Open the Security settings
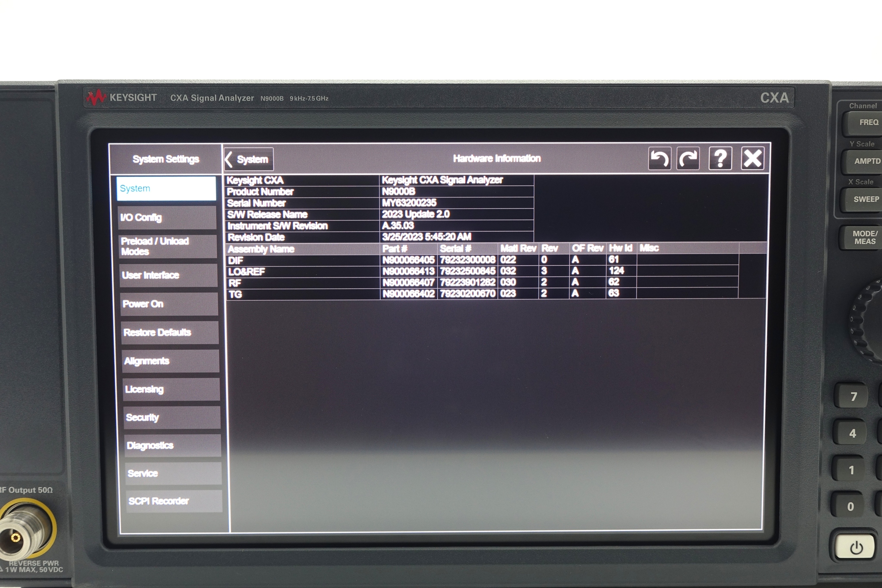 click(x=172, y=417)
